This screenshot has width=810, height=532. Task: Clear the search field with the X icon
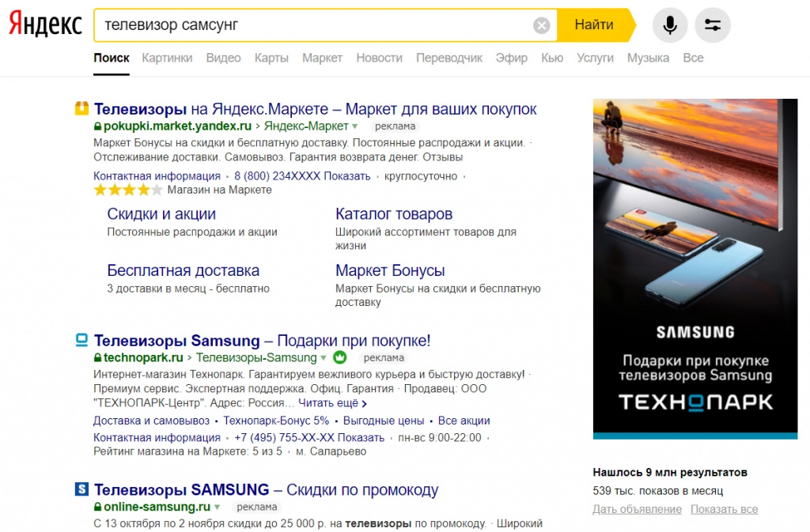point(541,25)
